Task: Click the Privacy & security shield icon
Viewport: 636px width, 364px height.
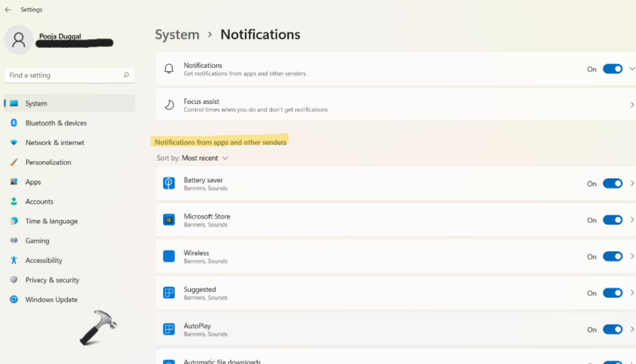Action: (13, 280)
